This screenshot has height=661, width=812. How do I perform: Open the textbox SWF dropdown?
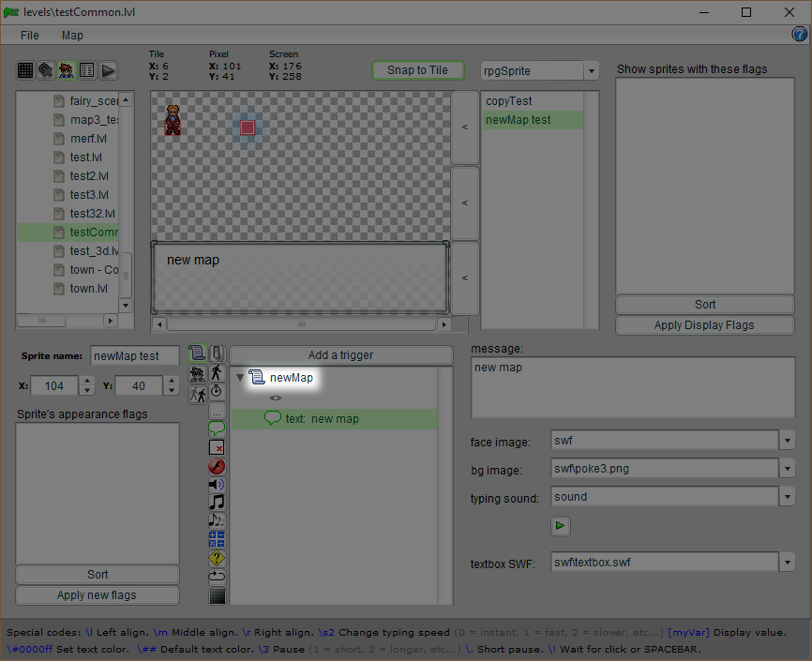[786, 563]
